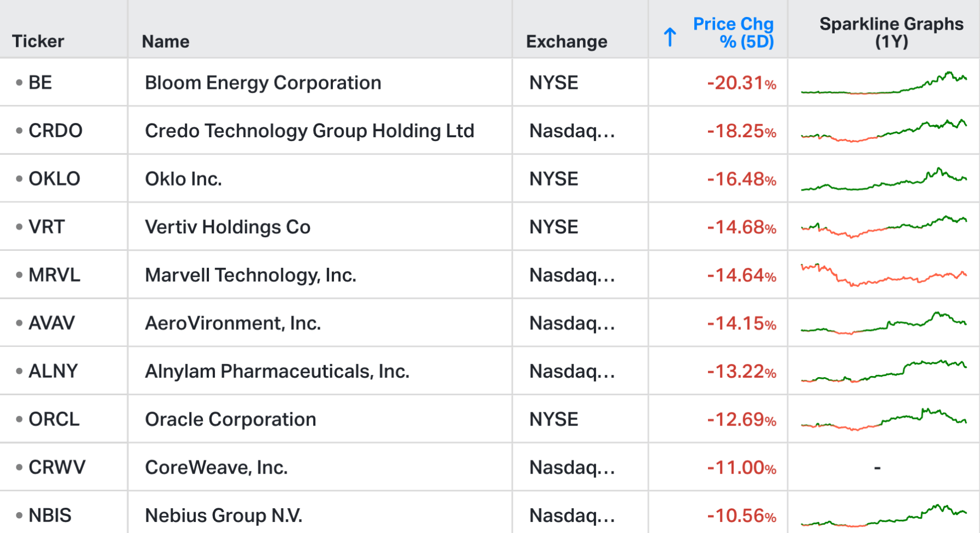Image resolution: width=980 pixels, height=533 pixels.
Task: Sort by Price Chg % (5D) column
Action: click(x=733, y=32)
